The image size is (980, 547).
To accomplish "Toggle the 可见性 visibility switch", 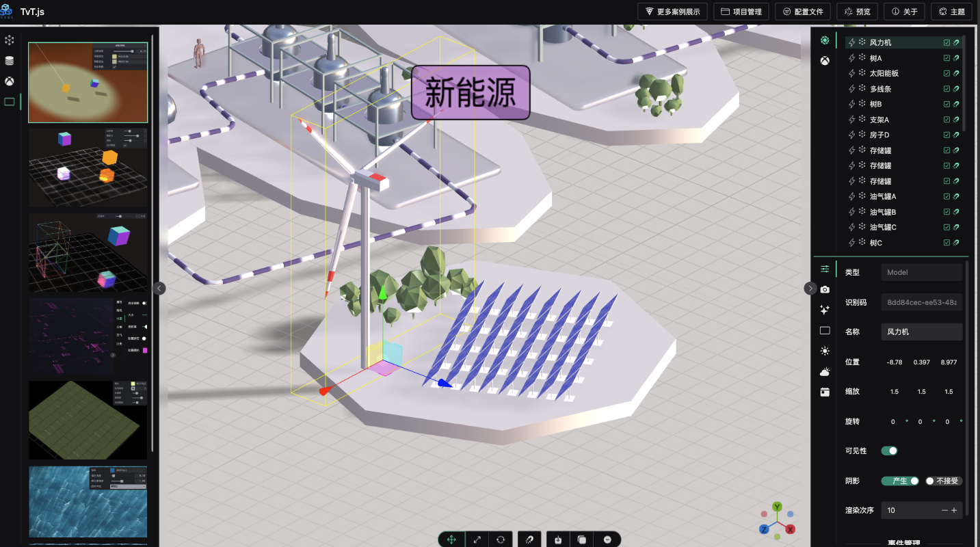I will point(889,451).
